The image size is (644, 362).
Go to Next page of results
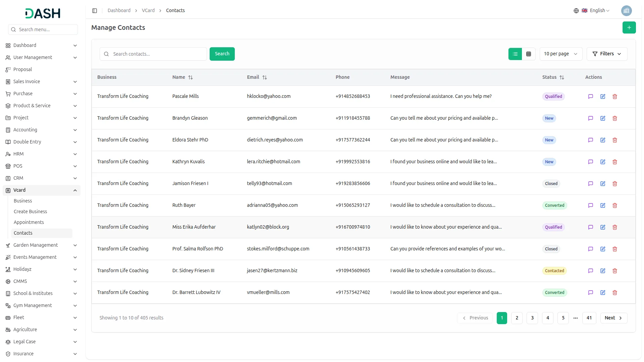pyautogui.click(x=613, y=318)
